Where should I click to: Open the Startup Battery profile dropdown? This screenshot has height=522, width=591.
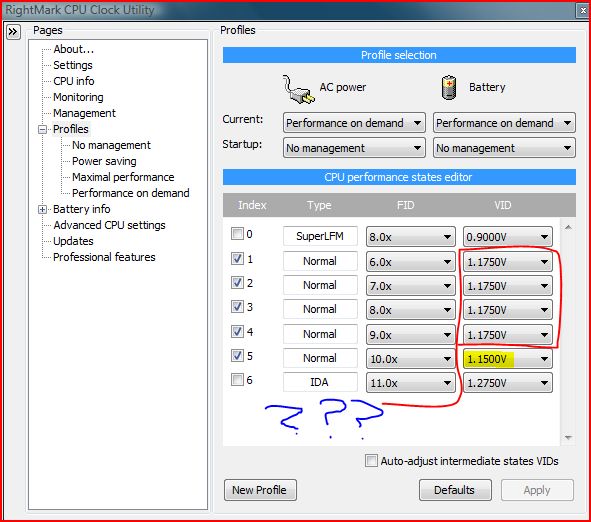point(504,148)
